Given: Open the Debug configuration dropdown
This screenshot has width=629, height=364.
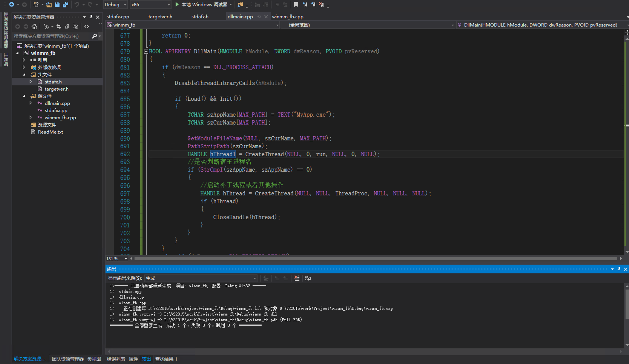Looking at the screenshot, I should pos(115,5).
